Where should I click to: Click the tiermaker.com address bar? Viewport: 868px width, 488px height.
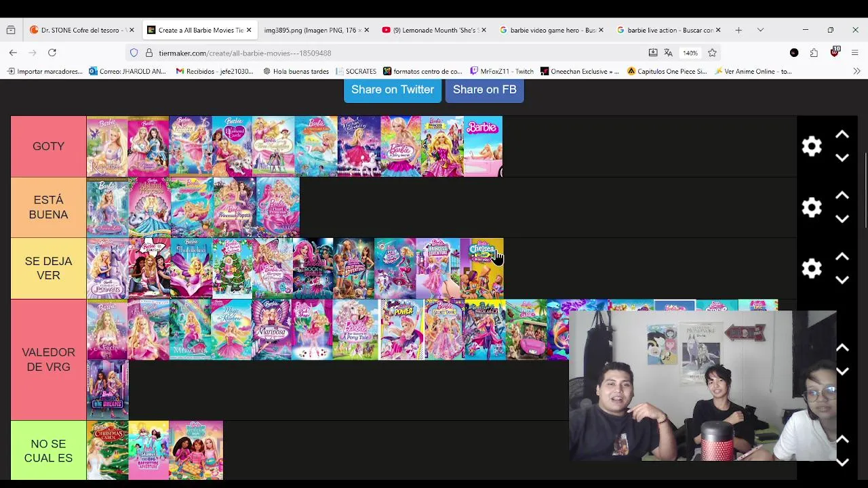click(400, 53)
